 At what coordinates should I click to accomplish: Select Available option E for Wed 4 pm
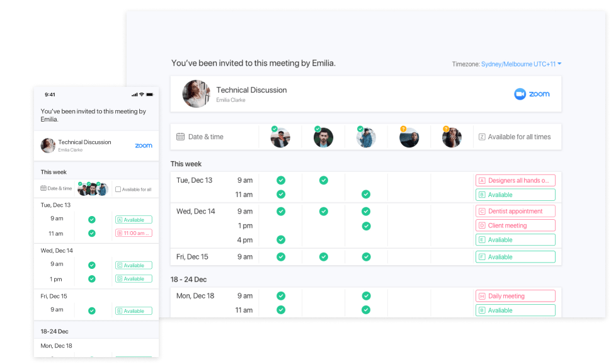(x=515, y=240)
